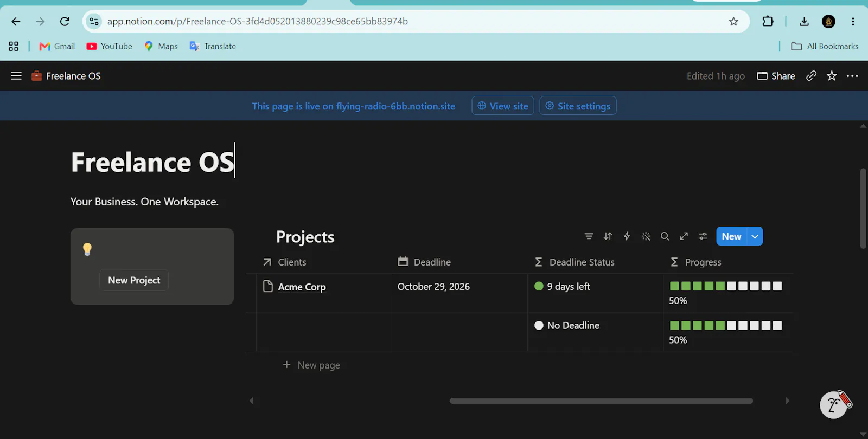Click the Edited 1h ago label

716,76
